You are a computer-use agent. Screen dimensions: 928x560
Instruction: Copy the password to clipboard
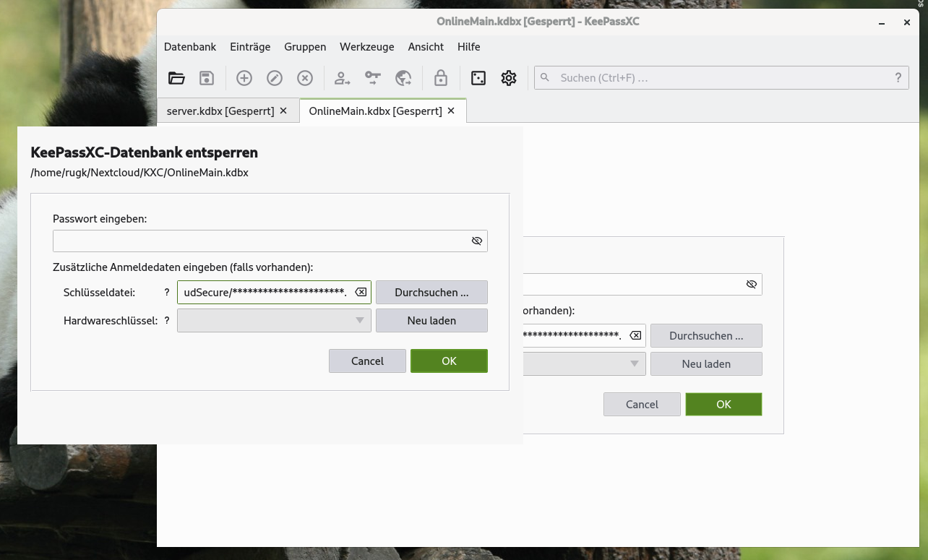373,77
